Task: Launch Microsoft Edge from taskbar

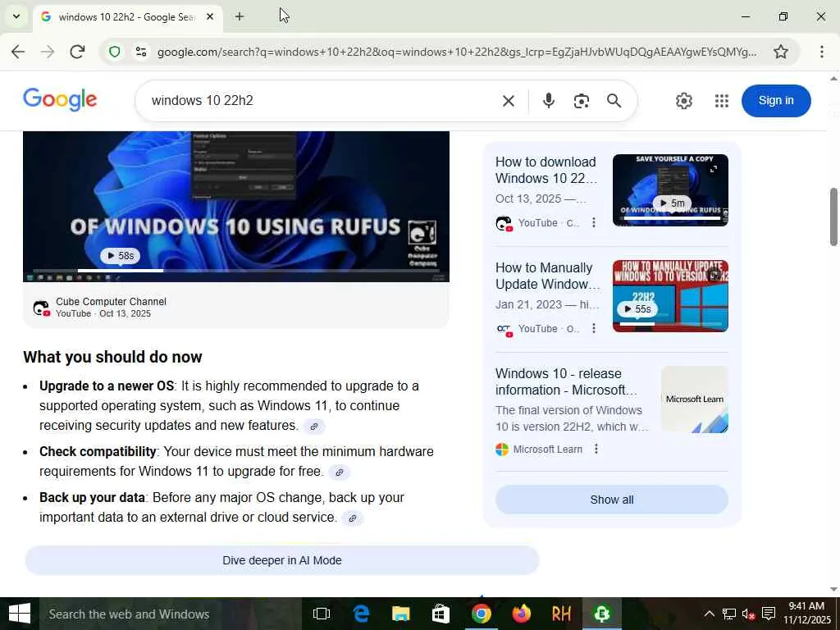Action: [x=362, y=614]
